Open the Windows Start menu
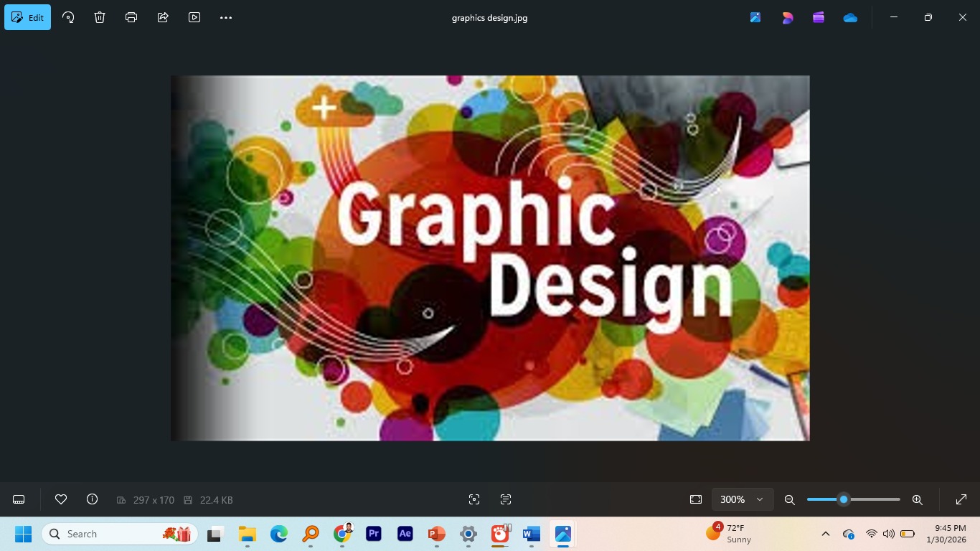Screen dimensions: 980x551 (x=22, y=534)
